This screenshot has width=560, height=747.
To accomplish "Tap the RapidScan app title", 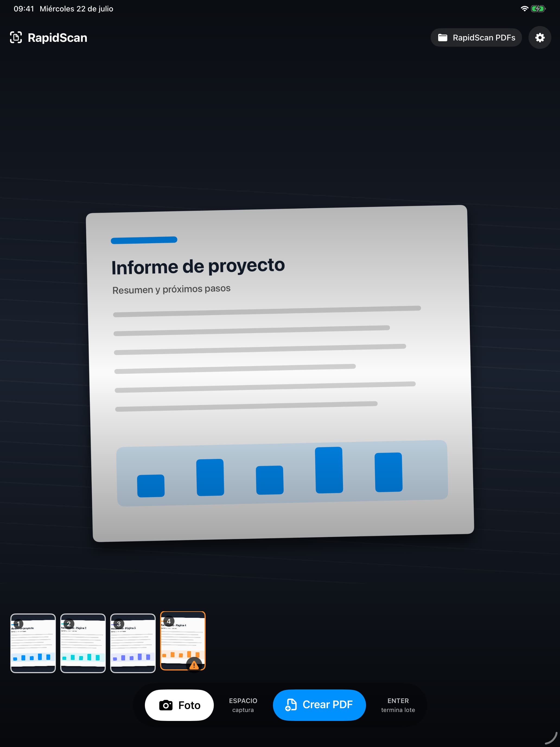I will 58,37.
